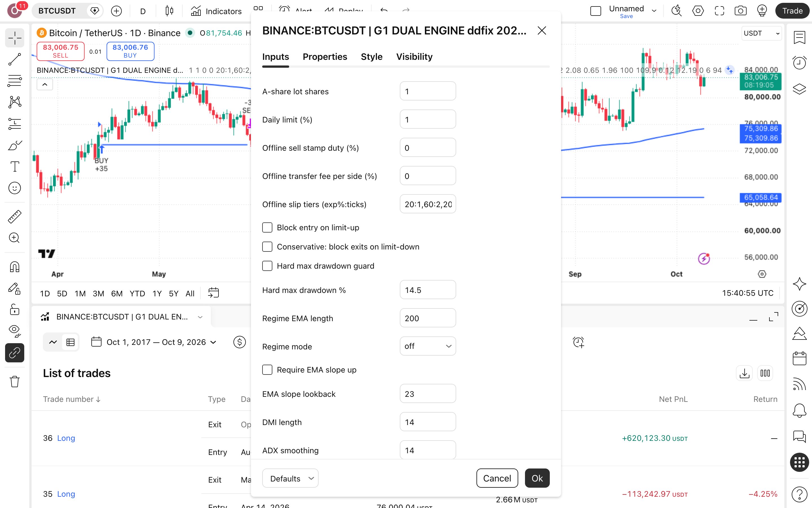Viewport: 812px width, 508px height.
Task: Click the Trade button
Action: (x=793, y=11)
